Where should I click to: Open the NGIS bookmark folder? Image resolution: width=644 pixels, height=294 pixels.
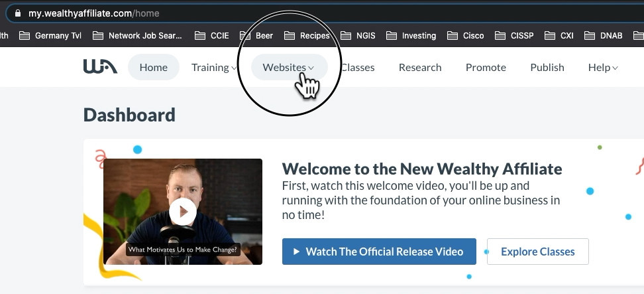tap(358, 36)
